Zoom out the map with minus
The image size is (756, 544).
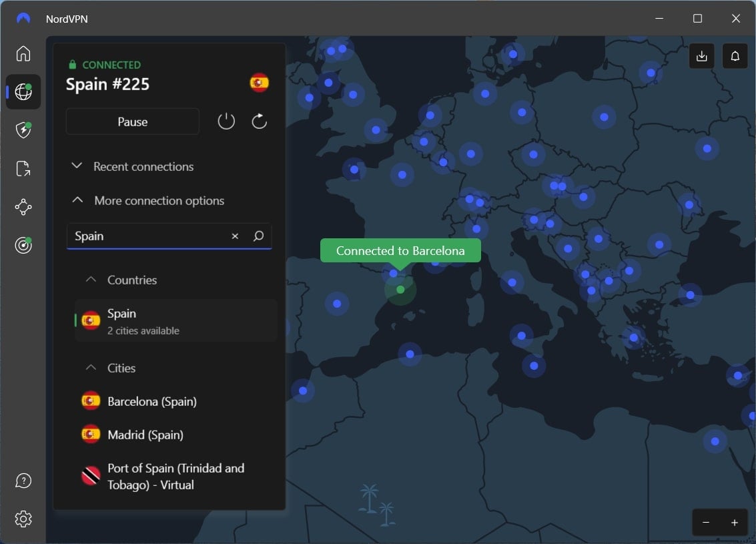tap(706, 522)
